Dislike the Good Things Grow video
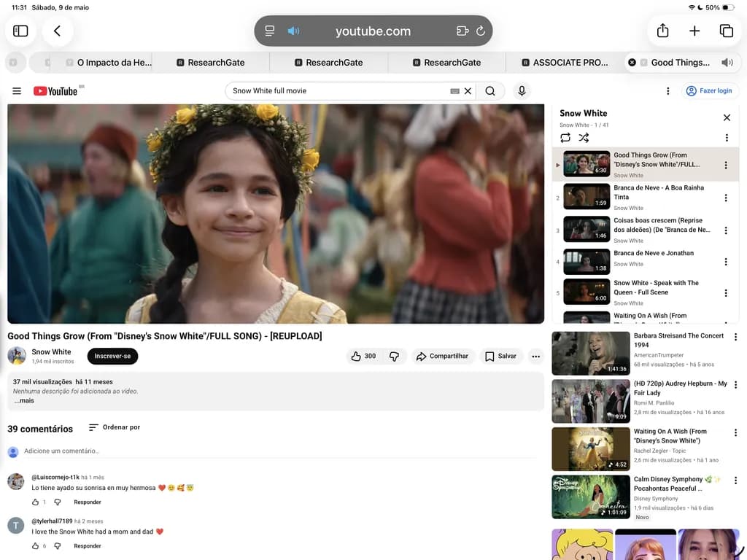Image resolution: width=747 pixels, height=560 pixels. pos(394,356)
